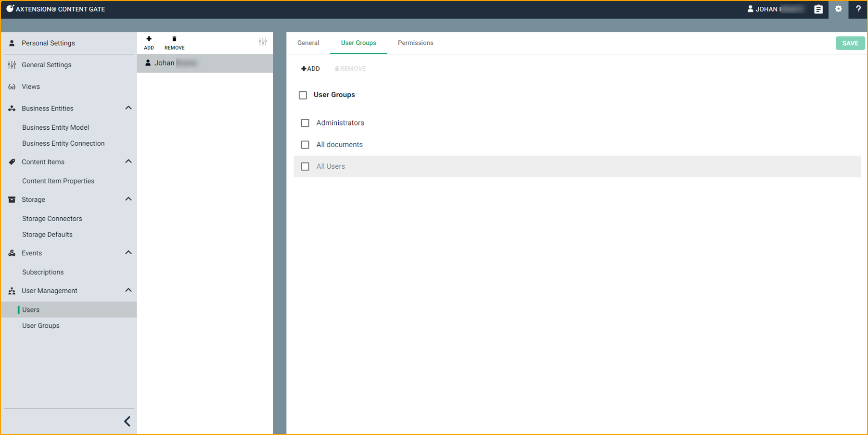
Task: Open Storage Connectors
Action: pyautogui.click(x=52, y=219)
